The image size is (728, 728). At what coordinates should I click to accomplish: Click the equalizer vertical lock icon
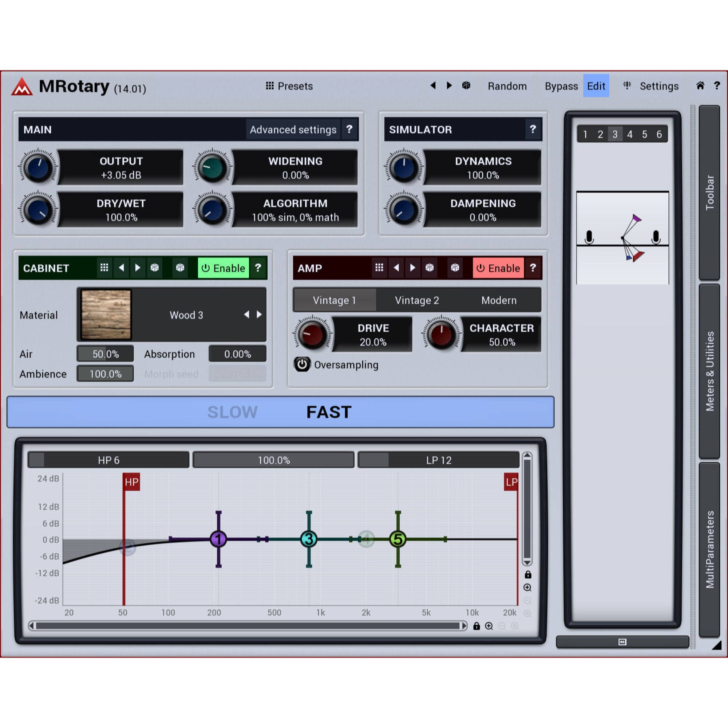click(x=528, y=574)
